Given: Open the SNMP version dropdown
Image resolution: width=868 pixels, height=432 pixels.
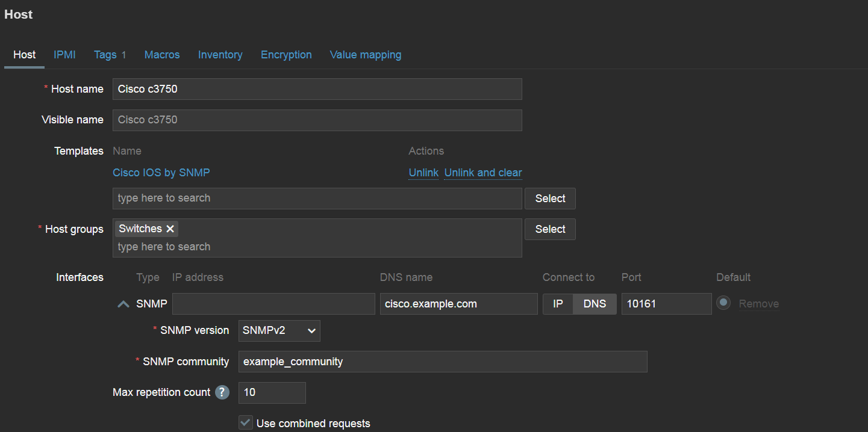Looking at the screenshot, I should tap(279, 330).
